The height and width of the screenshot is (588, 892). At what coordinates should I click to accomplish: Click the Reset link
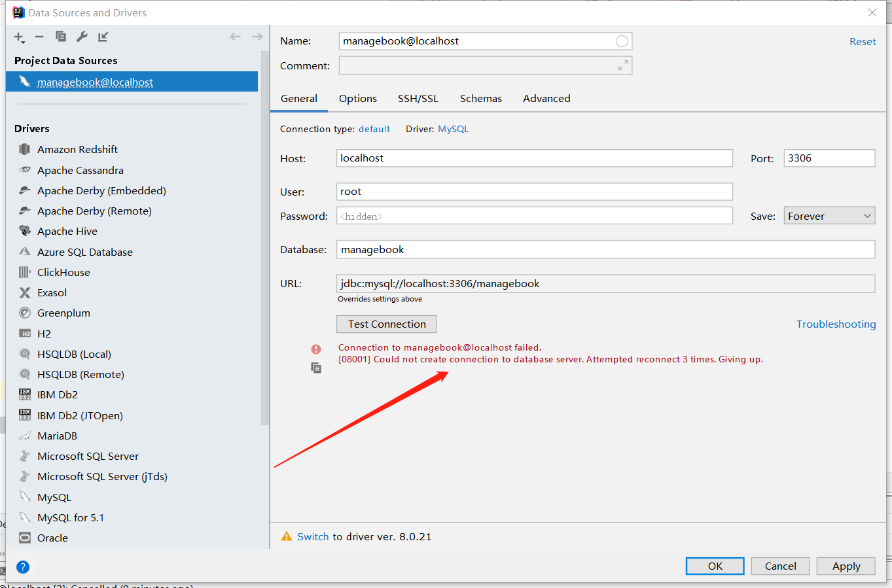(863, 41)
